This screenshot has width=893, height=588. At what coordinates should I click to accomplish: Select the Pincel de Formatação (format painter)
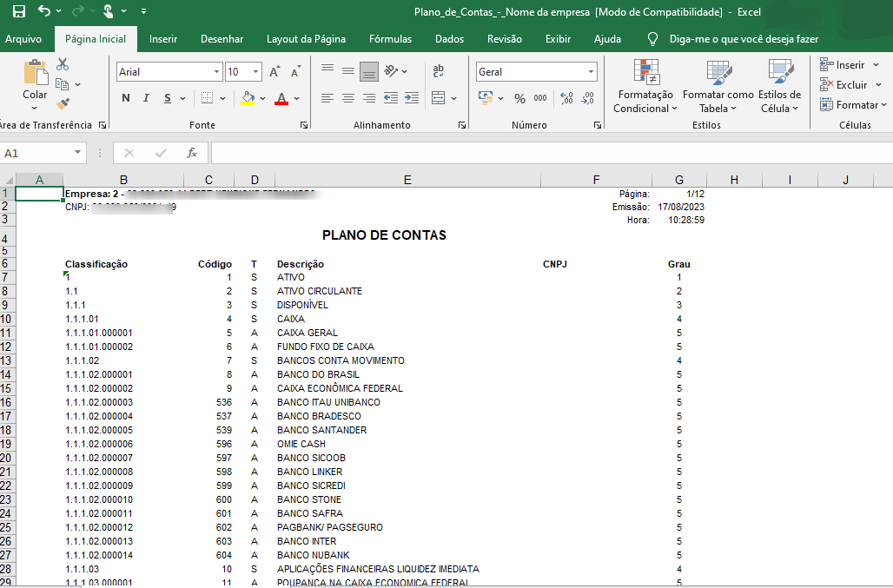[63, 103]
